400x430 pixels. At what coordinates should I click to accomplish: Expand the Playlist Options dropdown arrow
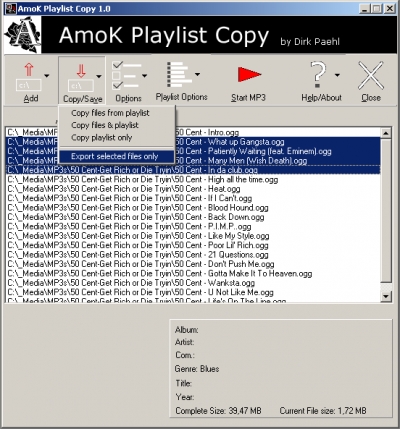point(198,74)
